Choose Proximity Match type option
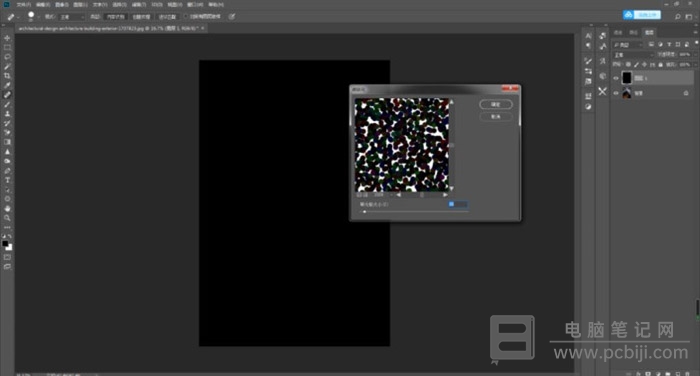Viewport: 700px width, 376px height. pyautogui.click(x=167, y=17)
